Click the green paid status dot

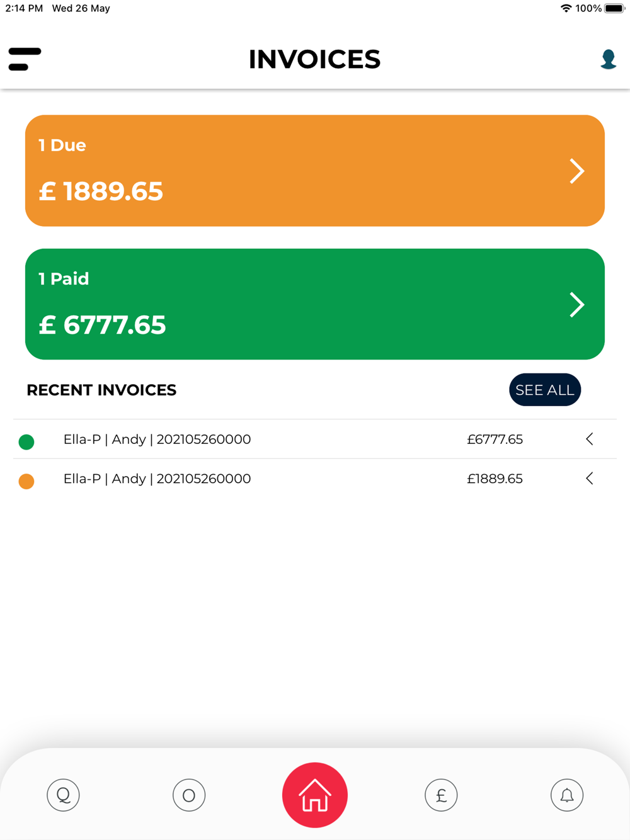[x=26, y=442]
